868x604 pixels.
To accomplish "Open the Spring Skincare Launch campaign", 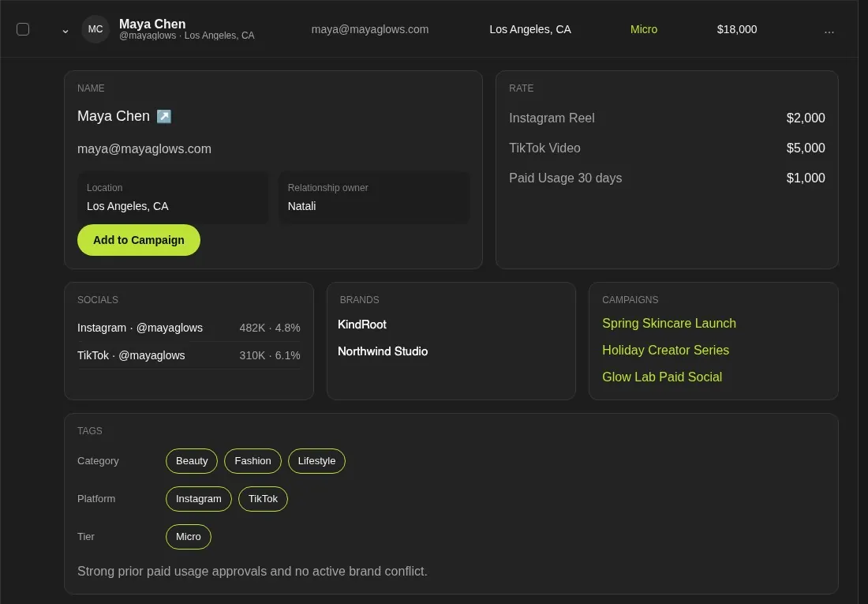I will coord(668,323).
